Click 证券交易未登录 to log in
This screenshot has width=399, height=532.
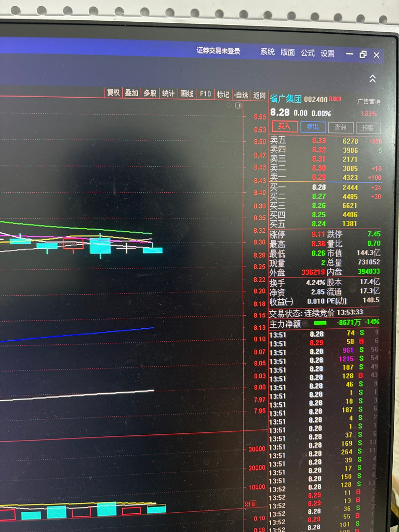[x=218, y=51]
